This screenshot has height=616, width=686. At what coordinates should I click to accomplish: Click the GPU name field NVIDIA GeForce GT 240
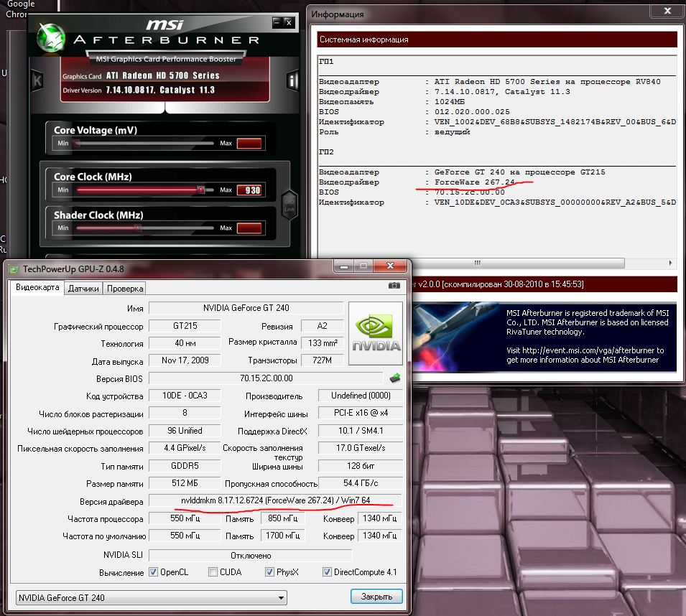point(246,308)
